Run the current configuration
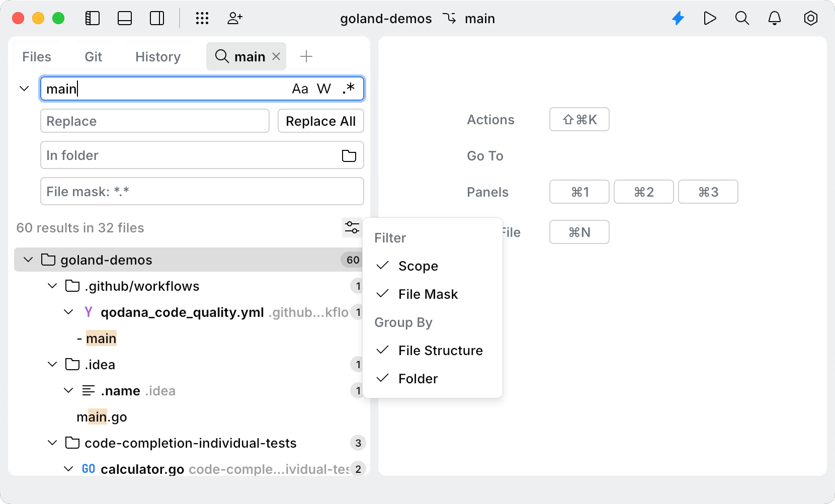Screen dimensions: 835x504 pos(710,18)
